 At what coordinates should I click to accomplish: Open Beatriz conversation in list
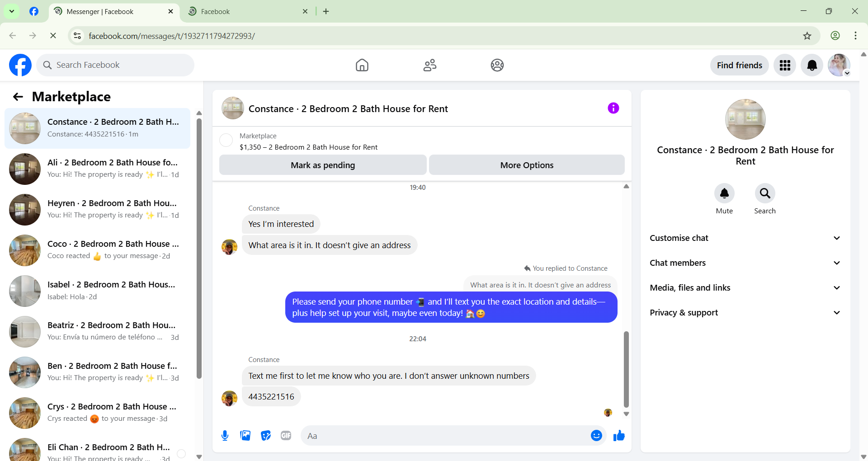[97, 332]
